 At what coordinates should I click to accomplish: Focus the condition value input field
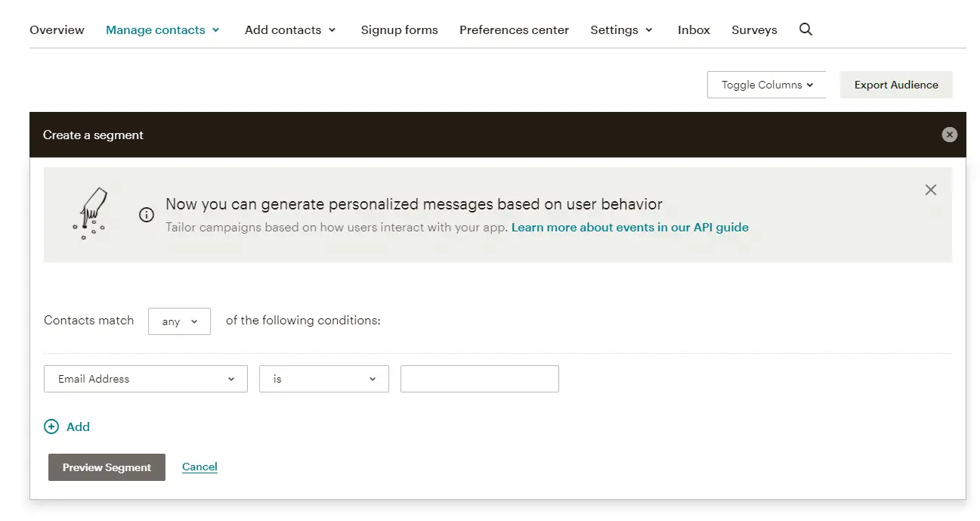(480, 379)
